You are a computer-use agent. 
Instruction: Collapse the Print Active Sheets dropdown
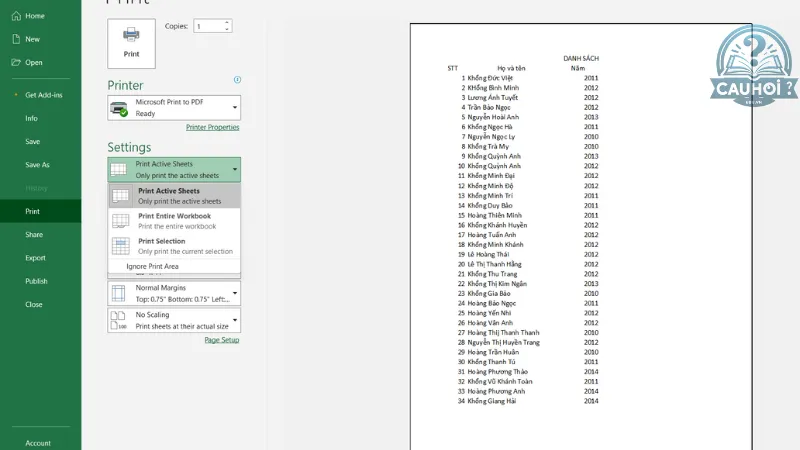pyautogui.click(x=174, y=169)
